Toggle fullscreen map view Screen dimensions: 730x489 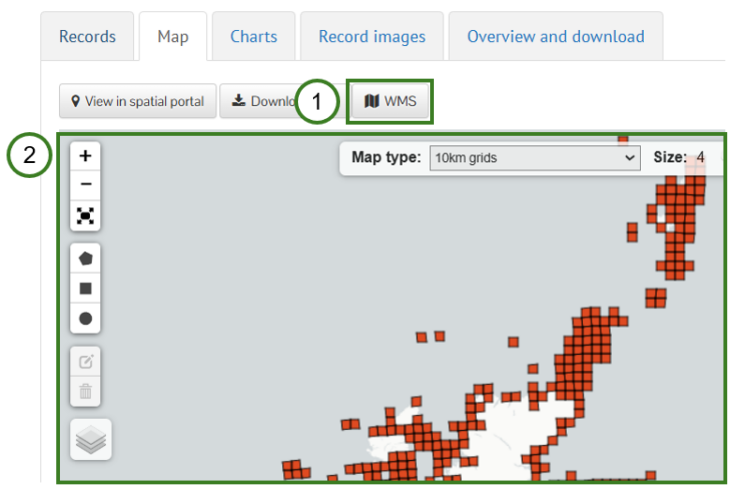[x=85, y=216]
